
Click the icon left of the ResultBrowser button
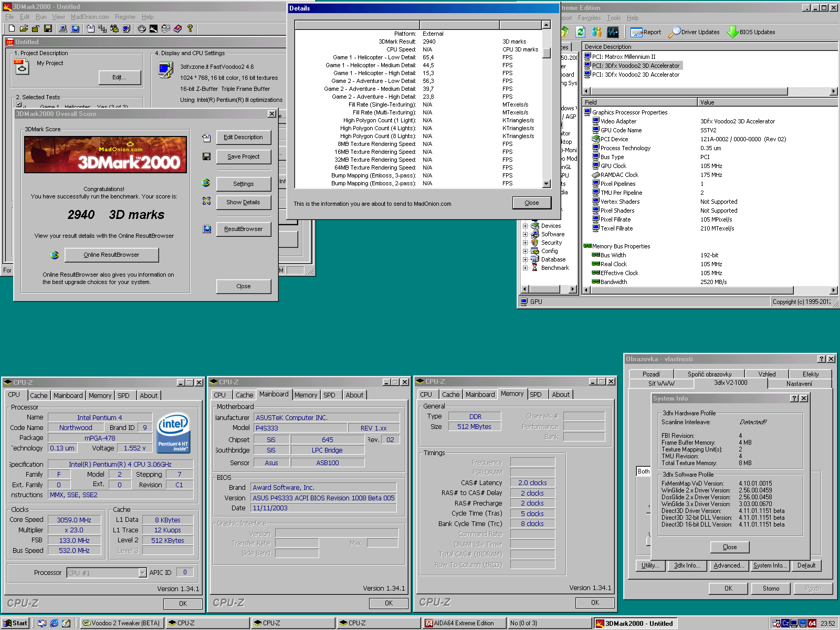(207, 229)
